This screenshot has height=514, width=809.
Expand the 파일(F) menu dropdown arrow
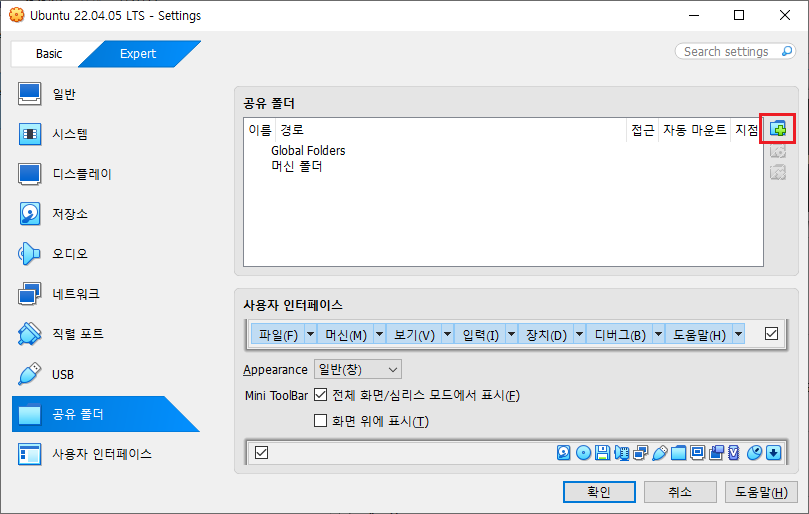[311, 334]
